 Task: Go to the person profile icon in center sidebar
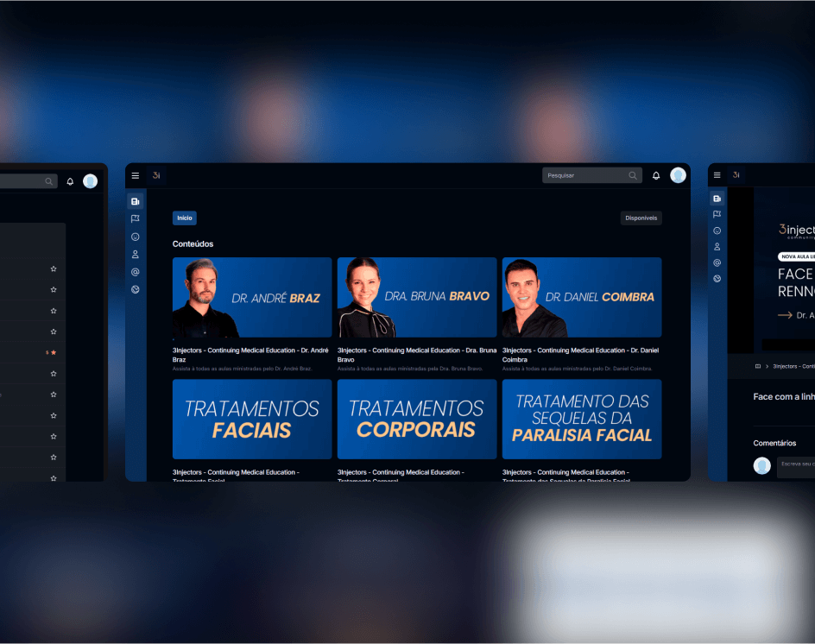tap(135, 255)
